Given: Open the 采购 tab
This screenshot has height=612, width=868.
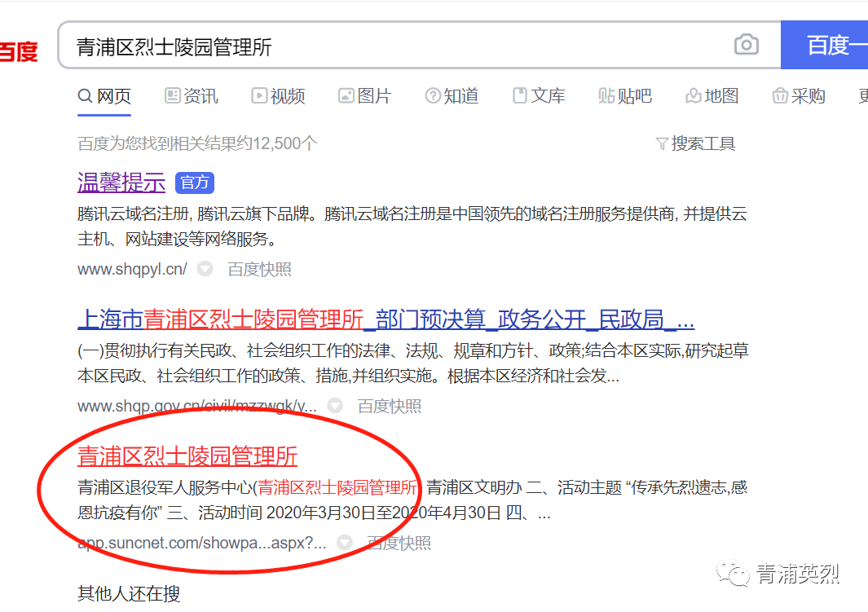Looking at the screenshot, I should (x=799, y=96).
